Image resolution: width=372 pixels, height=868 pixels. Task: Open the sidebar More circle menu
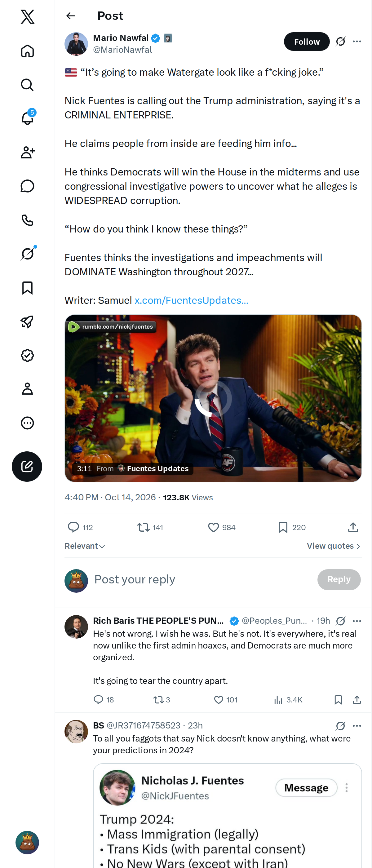[x=27, y=423]
